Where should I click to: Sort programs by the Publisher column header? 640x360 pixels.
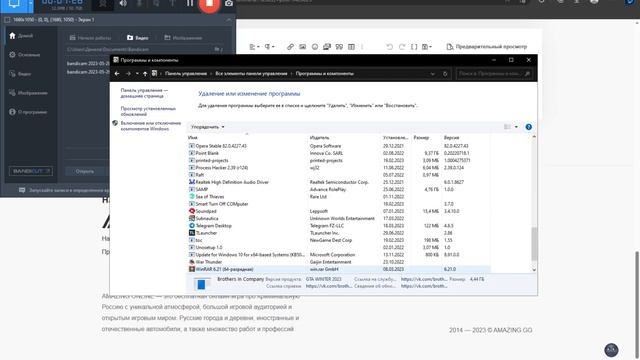coord(344,138)
